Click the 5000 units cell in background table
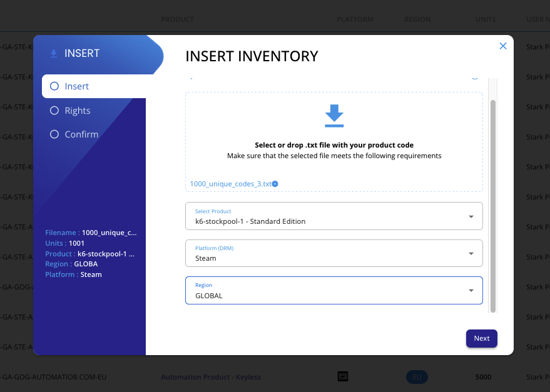The height and width of the screenshot is (392, 550). (483, 377)
